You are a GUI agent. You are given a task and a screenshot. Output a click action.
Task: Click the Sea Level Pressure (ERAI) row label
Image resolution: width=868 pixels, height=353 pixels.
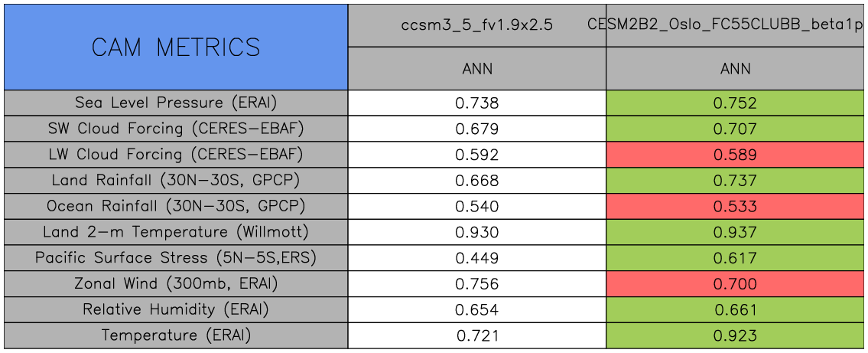[176, 103]
